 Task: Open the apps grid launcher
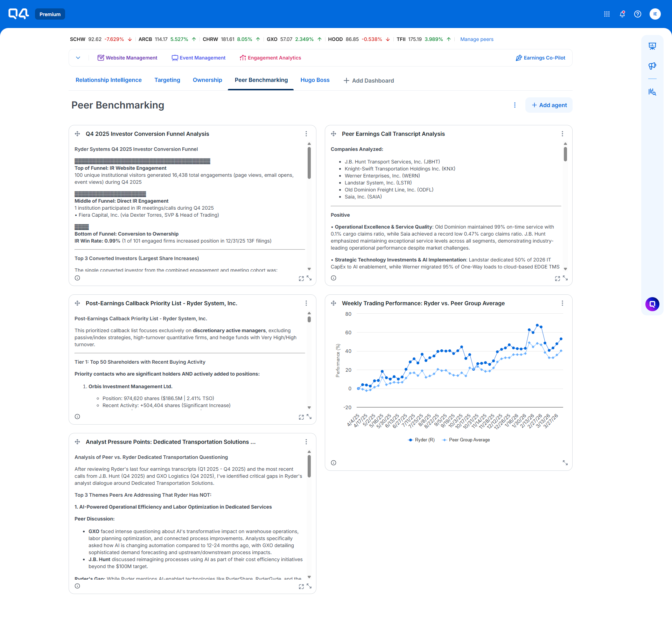[607, 14]
